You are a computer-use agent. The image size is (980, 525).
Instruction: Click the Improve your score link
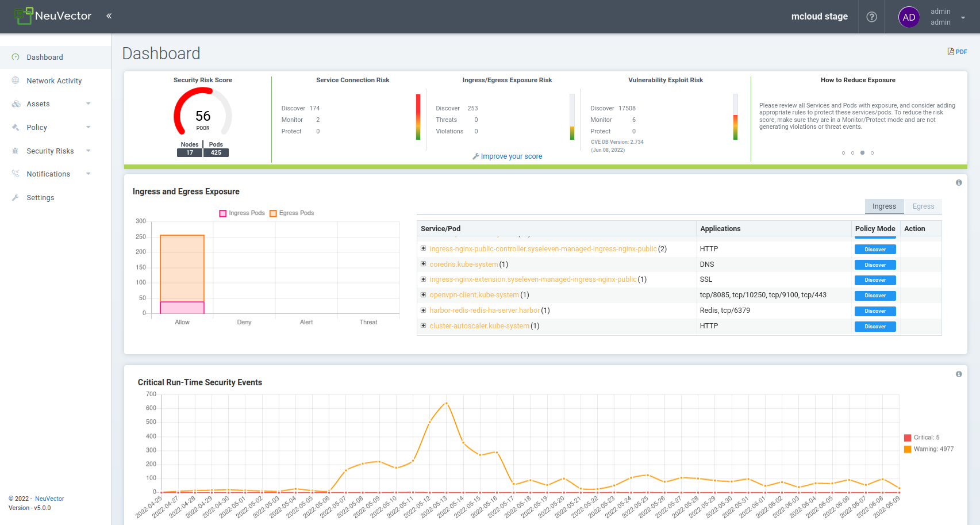(511, 156)
